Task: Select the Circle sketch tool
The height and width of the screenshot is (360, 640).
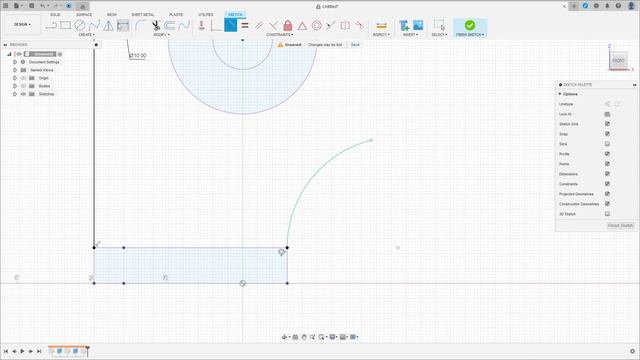Action: (80, 25)
